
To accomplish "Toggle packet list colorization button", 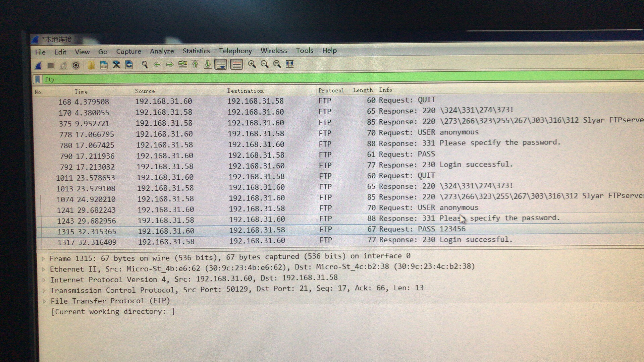I will coord(236,64).
